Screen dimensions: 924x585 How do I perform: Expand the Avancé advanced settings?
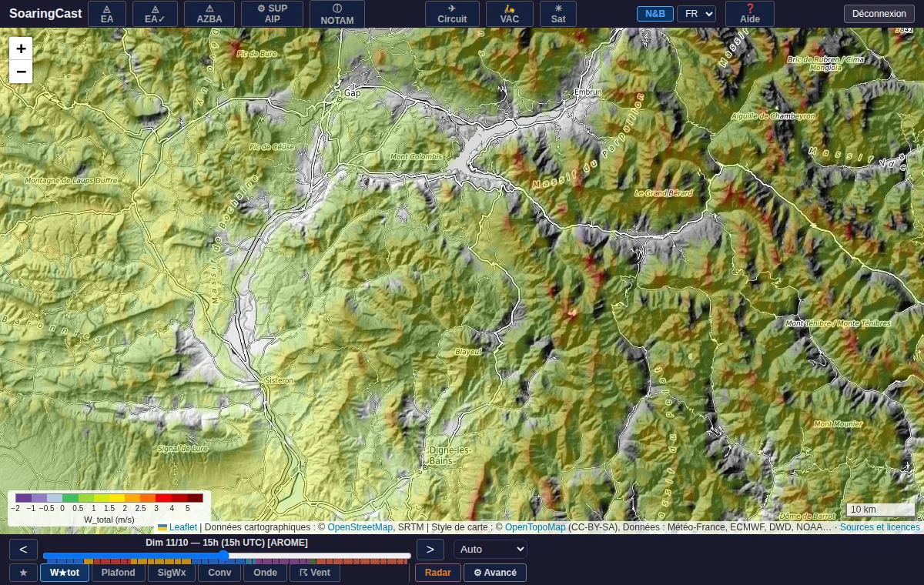[495, 573]
